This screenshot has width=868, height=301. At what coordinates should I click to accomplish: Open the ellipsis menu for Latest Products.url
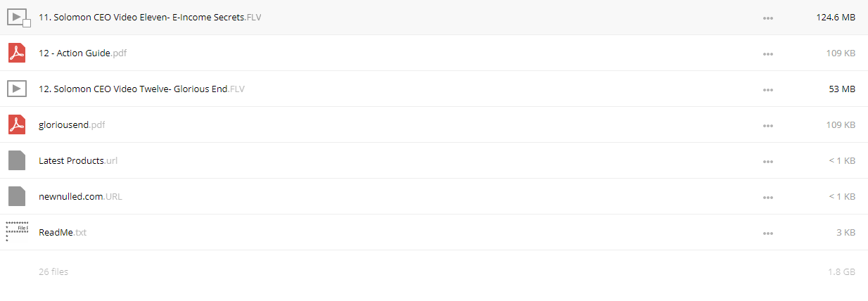[x=768, y=161]
